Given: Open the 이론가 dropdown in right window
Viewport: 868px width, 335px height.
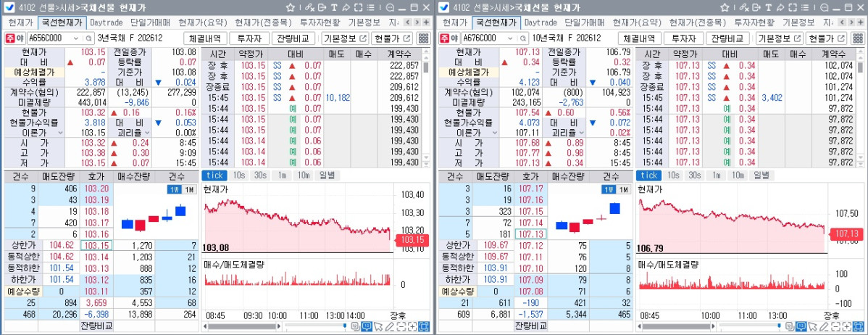Looking at the screenshot, I should click(x=494, y=133).
